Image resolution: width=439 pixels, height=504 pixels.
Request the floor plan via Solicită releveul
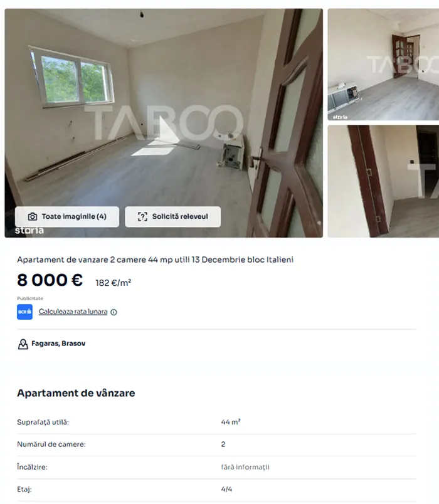(172, 217)
